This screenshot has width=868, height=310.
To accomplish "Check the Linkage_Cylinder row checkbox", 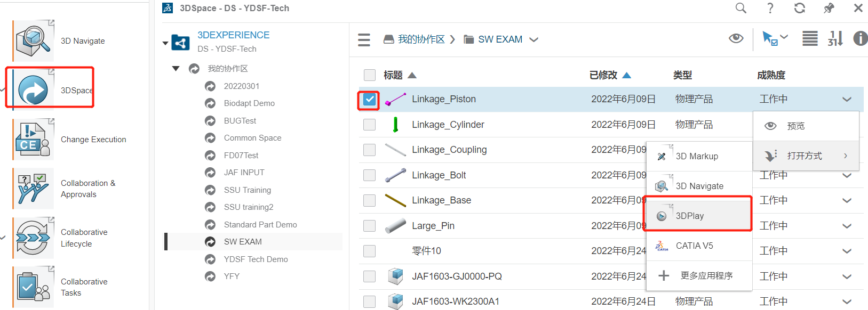I will (x=369, y=125).
